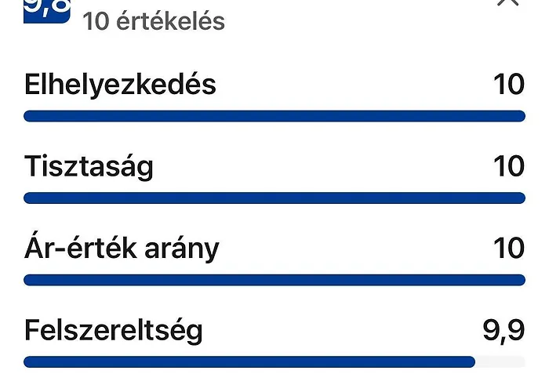Click the Felszereltség score of 9,9
549x392 pixels.
pos(504,331)
